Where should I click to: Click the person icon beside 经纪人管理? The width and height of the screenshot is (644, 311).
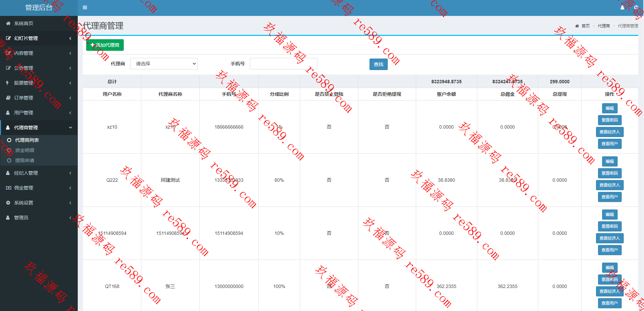pos(8,173)
